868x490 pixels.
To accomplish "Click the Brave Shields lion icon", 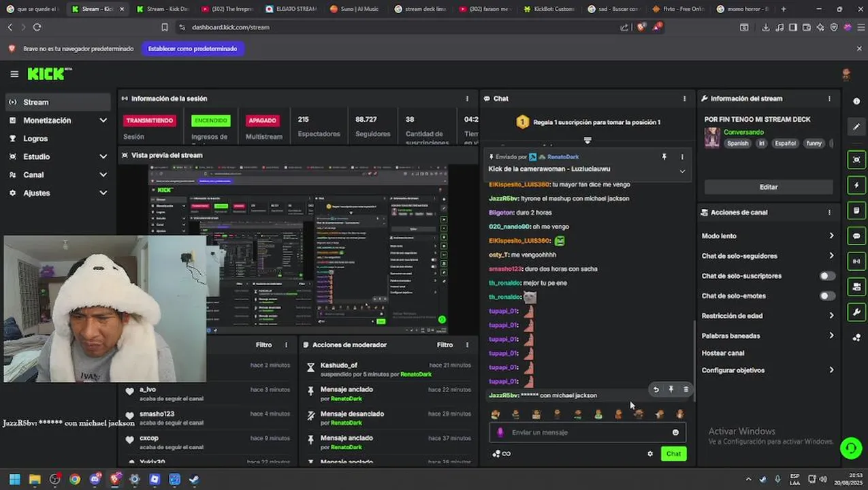I will pyautogui.click(x=641, y=27).
